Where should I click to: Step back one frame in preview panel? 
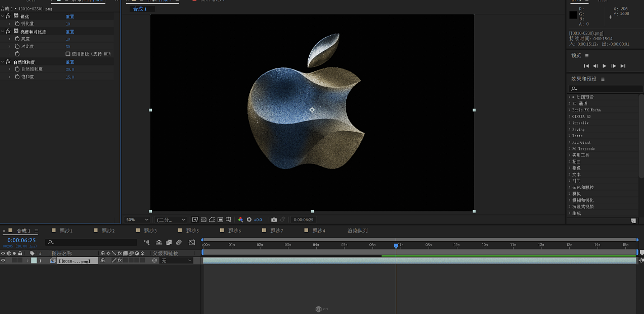coord(595,66)
